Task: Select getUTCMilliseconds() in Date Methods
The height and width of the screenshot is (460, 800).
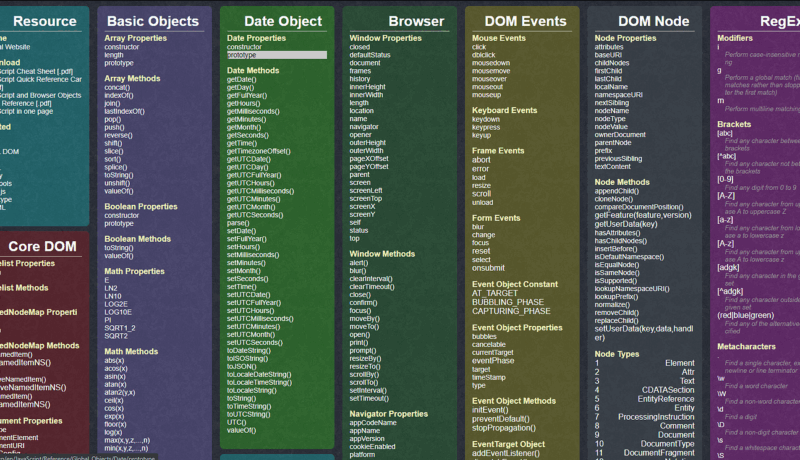Action: (260, 191)
